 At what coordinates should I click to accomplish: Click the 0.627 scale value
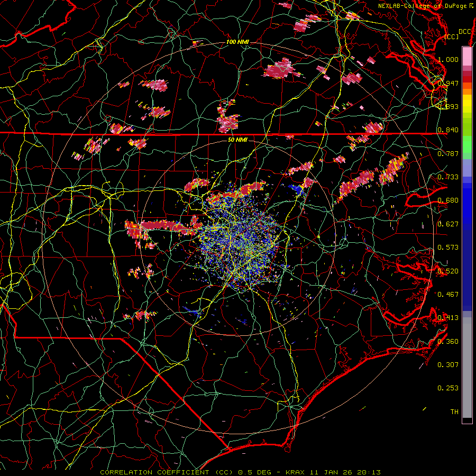(x=448, y=224)
